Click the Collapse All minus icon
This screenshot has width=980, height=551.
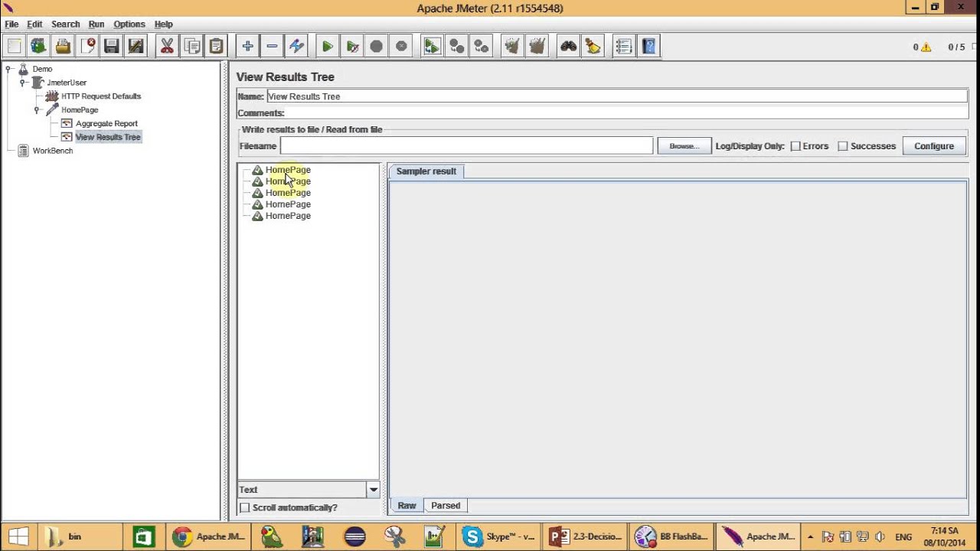pyautogui.click(x=272, y=47)
